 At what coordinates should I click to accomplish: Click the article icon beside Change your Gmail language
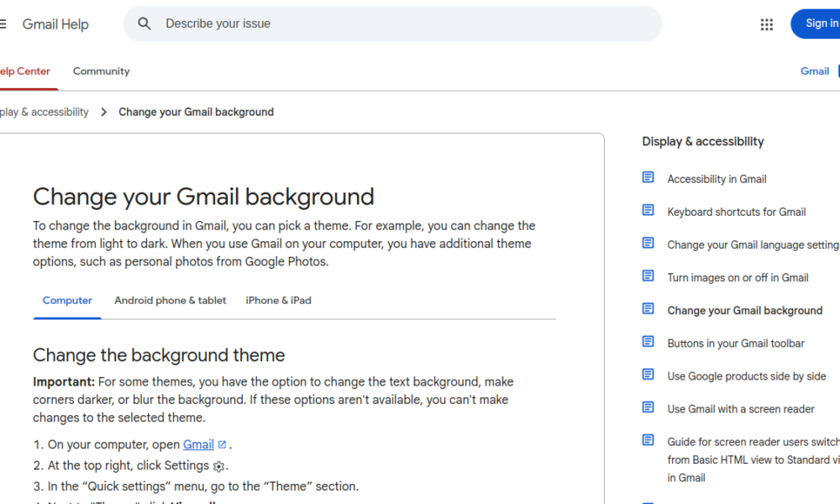click(648, 243)
